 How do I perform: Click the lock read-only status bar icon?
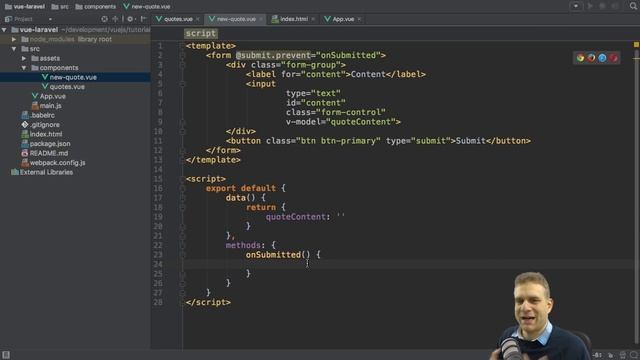(611, 355)
